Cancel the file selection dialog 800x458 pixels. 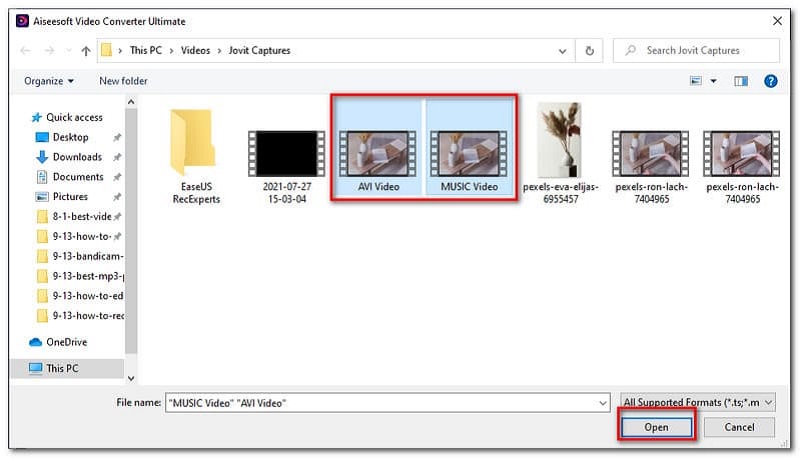click(x=739, y=427)
